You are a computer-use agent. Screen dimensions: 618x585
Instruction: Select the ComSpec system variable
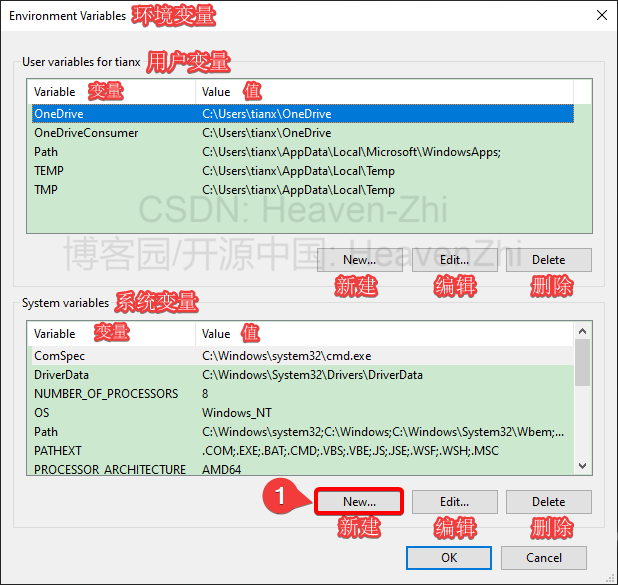[x=303, y=356]
